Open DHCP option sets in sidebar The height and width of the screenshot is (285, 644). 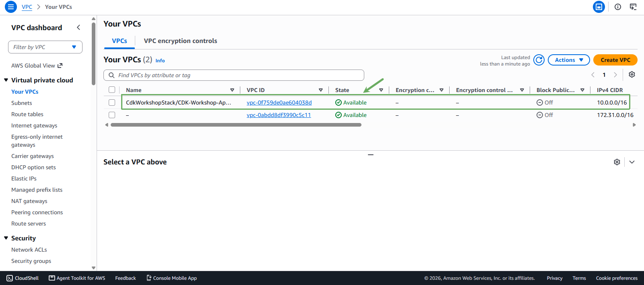click(33, 167)
